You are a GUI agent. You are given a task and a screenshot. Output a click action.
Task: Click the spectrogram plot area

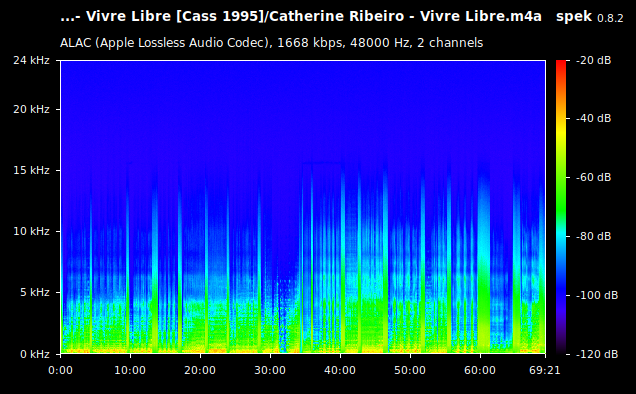click(303, 207)
